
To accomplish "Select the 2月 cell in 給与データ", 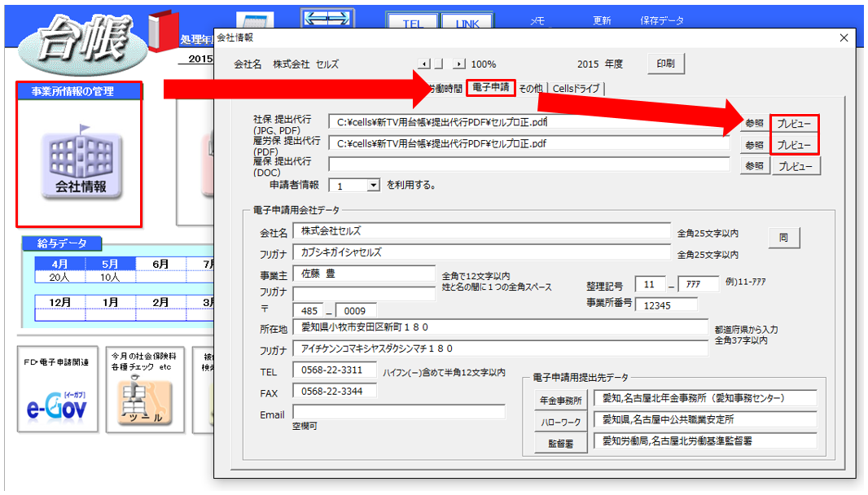I will pos(160,302).
